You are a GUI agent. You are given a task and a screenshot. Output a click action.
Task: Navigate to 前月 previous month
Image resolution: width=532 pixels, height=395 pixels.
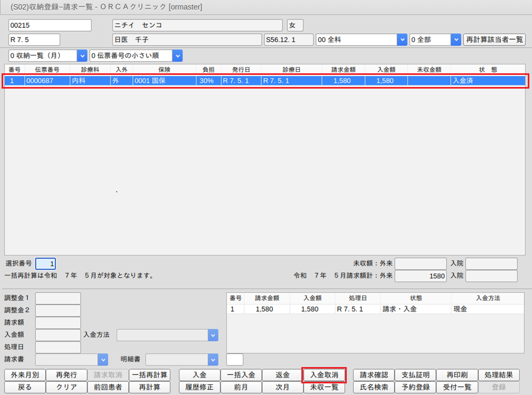tap(241, 387)
